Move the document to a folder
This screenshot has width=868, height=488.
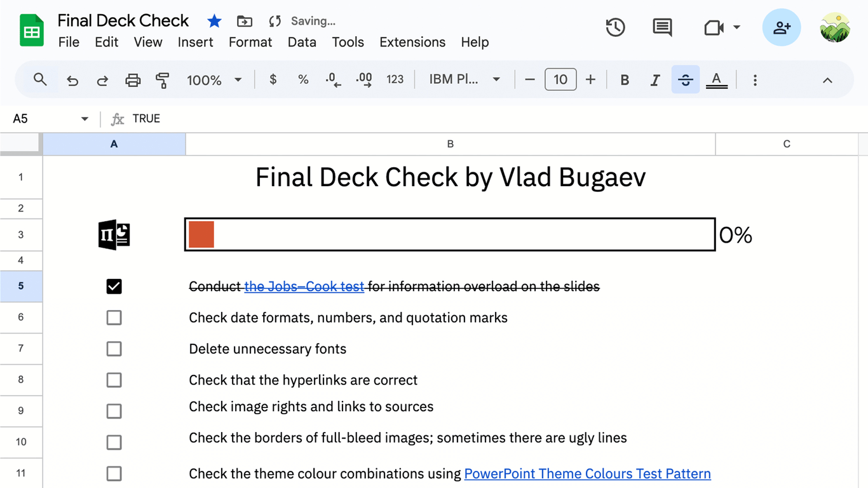pyautogui.click(x=245, y=22)
